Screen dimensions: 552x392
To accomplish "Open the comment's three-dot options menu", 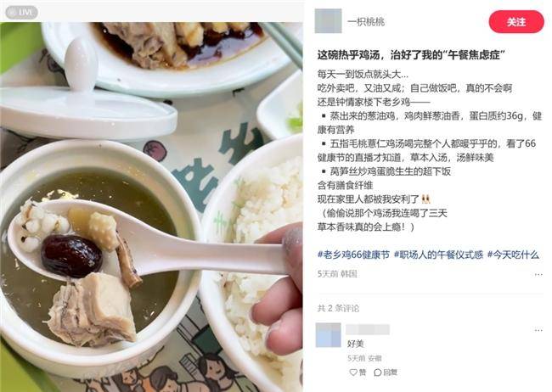I will pos(538,330).
